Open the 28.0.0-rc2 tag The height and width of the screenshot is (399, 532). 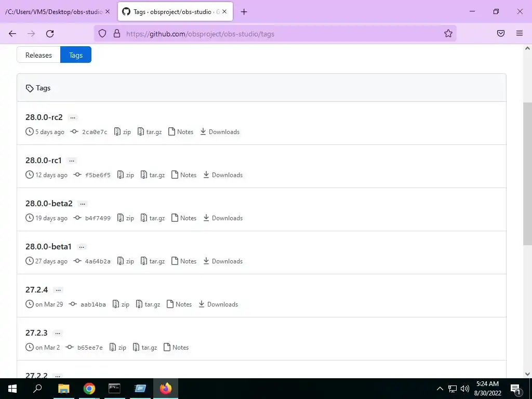[x=44, y=117]
